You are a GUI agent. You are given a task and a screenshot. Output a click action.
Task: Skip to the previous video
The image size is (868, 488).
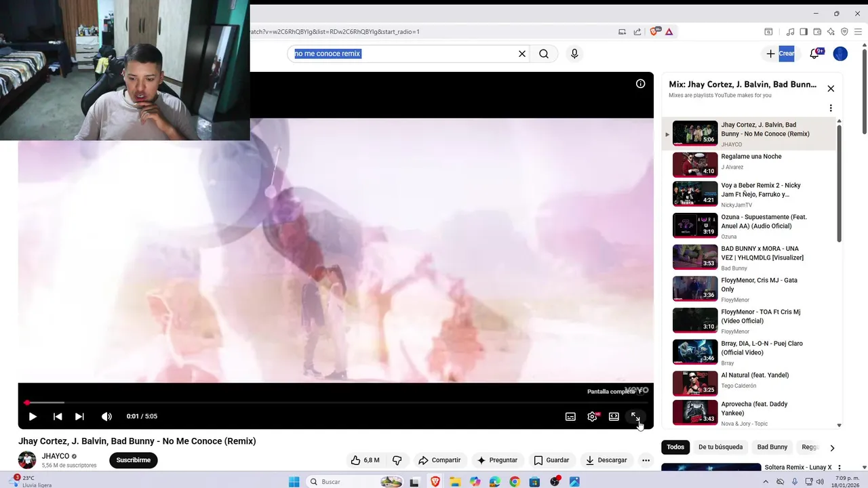click(x=58, y=416)
